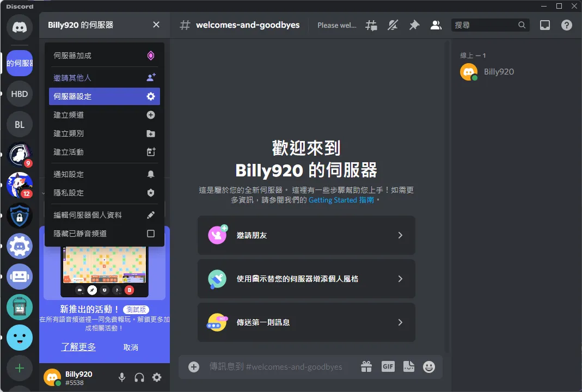Open the gear Discord logo server

20,246
